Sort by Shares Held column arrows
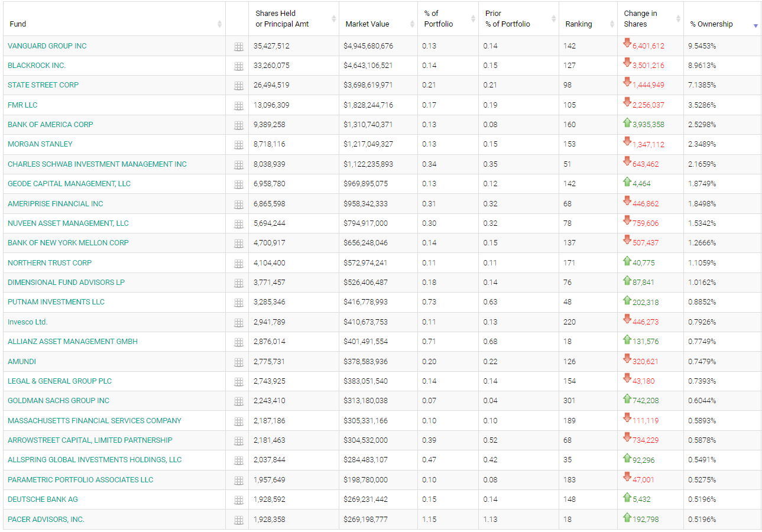This screenshot has height=532, width=762. pyautogui.click(x=333, y=19)
